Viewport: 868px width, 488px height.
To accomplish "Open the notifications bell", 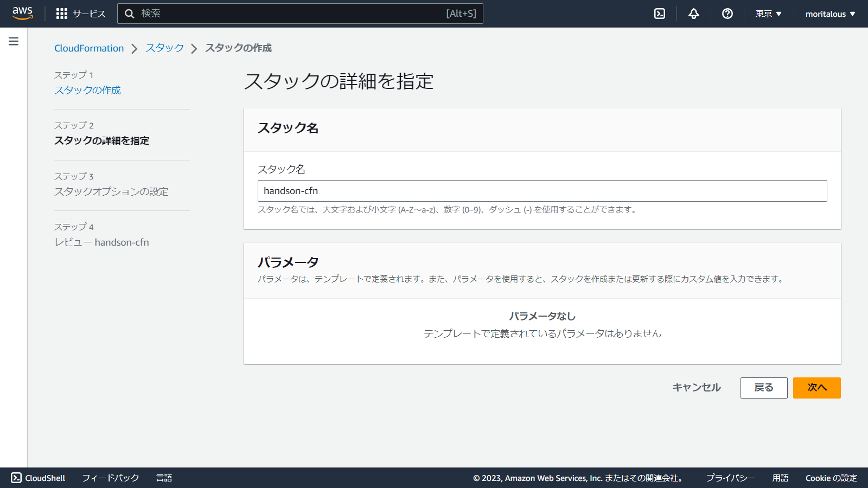I will click(693, 14).
